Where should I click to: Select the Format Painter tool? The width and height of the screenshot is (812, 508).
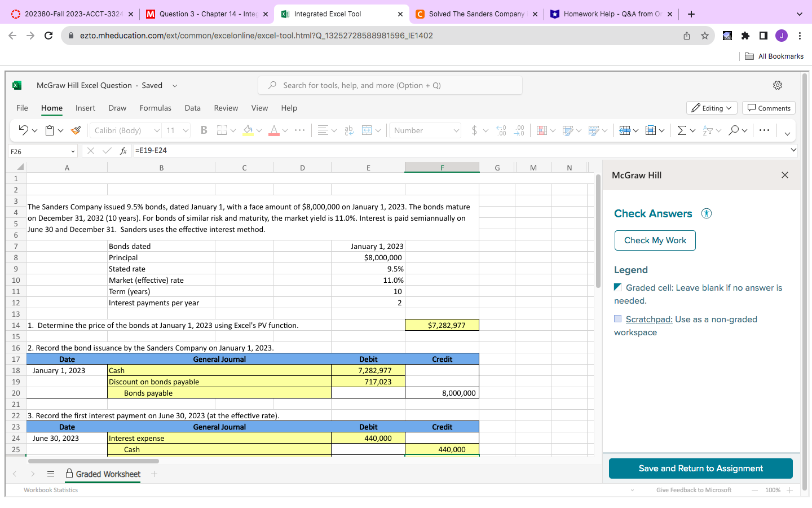76,130
